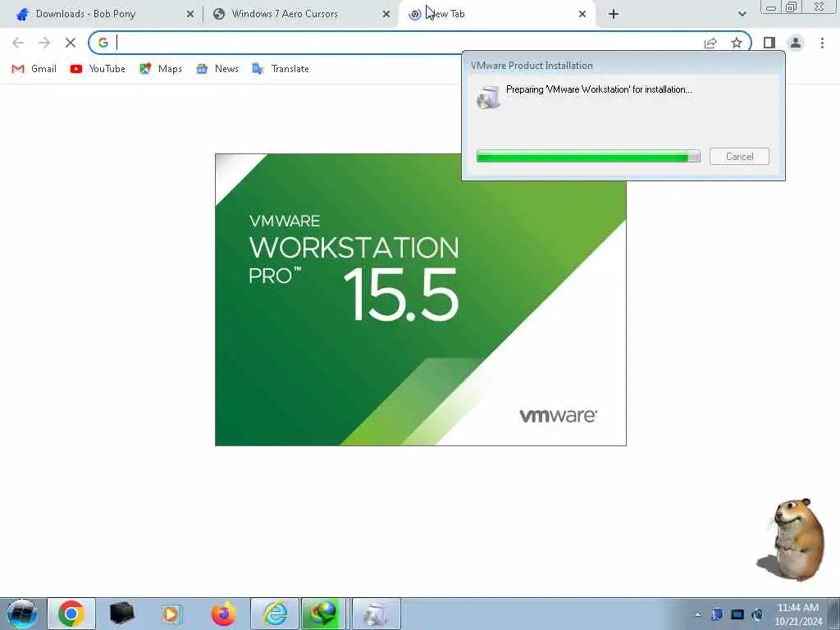The image size is (840, 630).
Task: Restore down the Chrome window
Action: 792,7
